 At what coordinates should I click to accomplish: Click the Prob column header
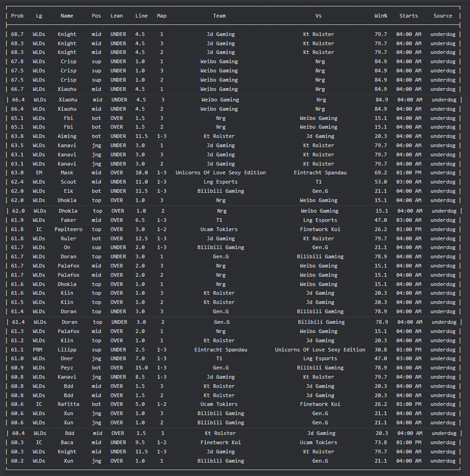18,16
